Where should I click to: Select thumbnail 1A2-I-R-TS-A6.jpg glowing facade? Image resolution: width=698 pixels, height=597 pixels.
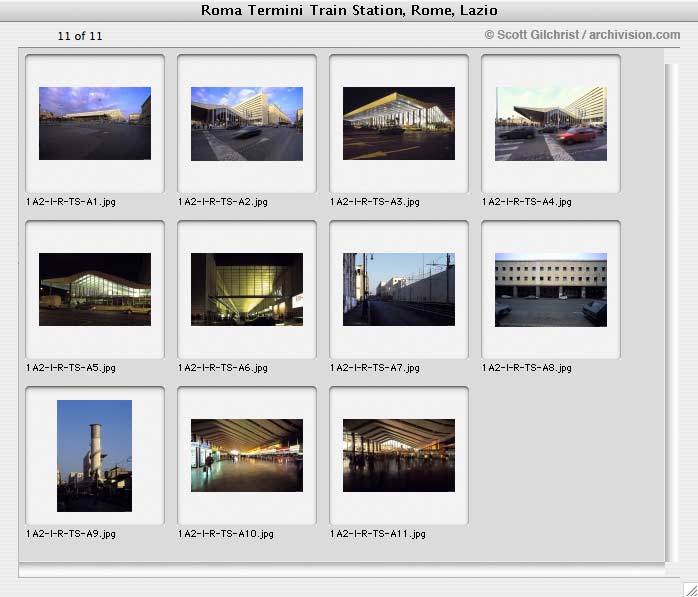click(x=247, y=289)
